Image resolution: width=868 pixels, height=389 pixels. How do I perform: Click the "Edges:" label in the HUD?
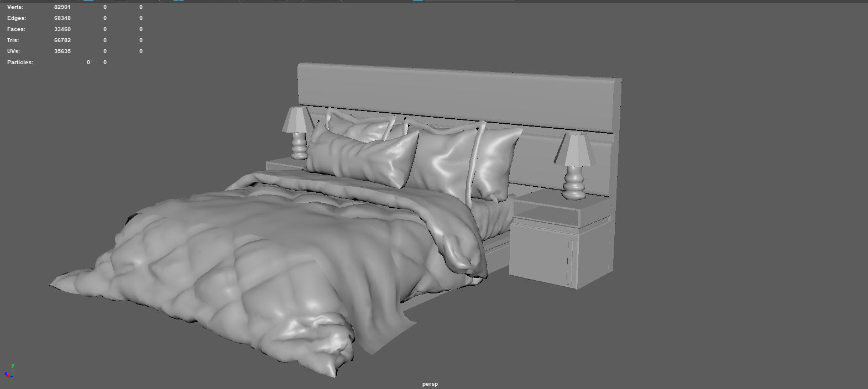point(17,18)
